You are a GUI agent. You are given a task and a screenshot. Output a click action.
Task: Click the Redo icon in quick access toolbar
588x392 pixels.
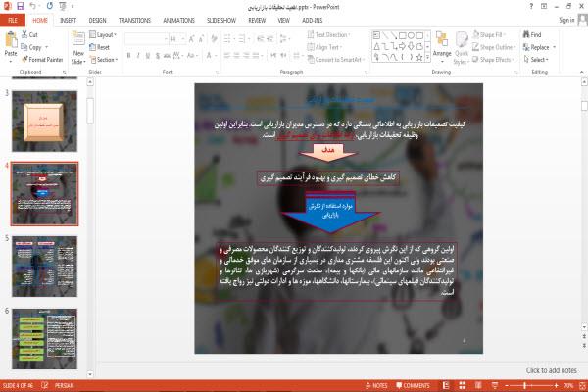click(50, 6)
